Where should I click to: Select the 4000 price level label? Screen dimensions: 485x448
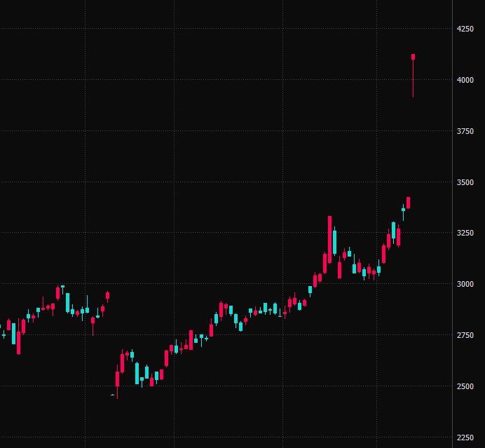(465, 80)
